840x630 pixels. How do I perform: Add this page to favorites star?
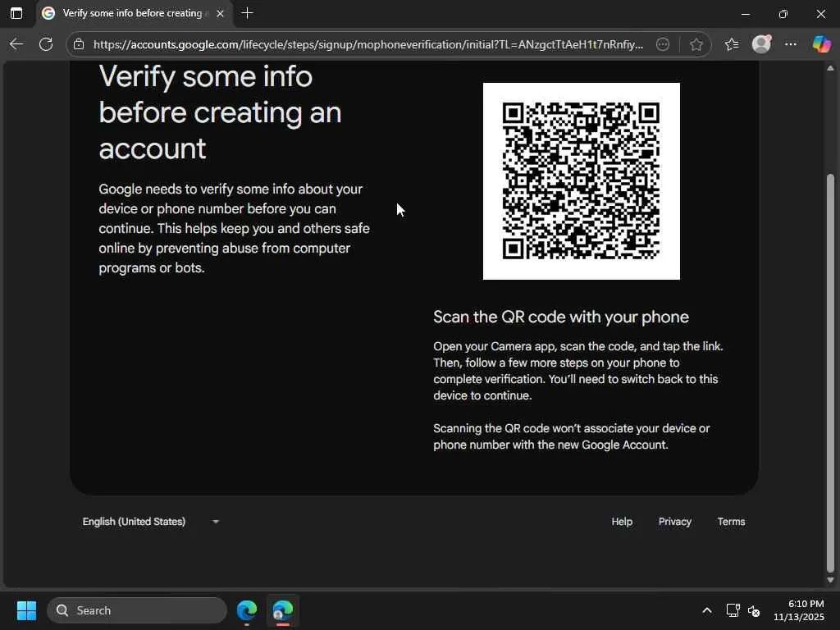(x=696, y=44)
